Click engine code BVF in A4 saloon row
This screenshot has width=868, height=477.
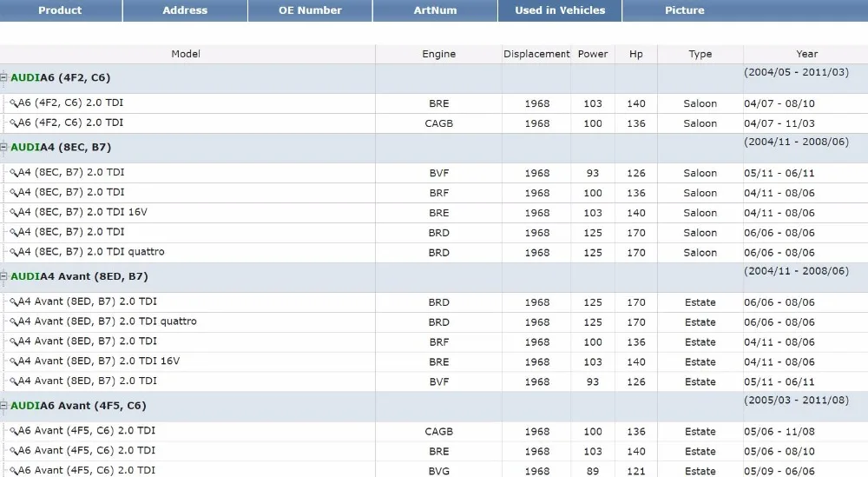(439, 174)
